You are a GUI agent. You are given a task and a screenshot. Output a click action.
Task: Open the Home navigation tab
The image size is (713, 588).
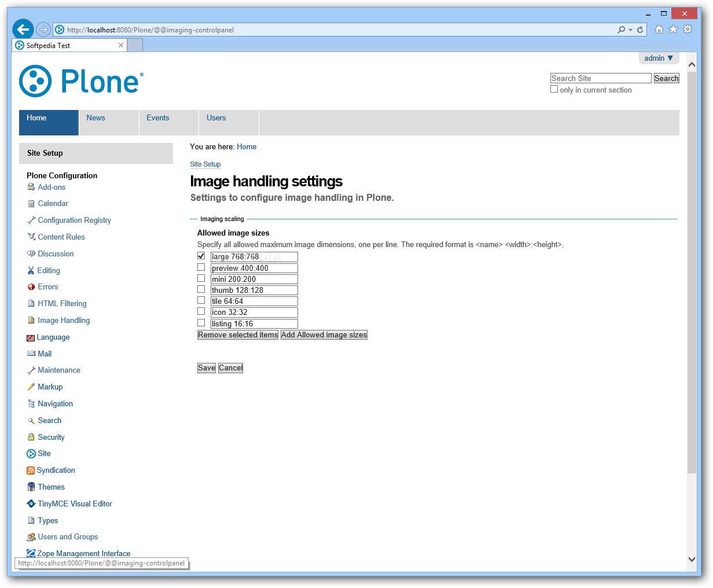click(x=49, y=123)
